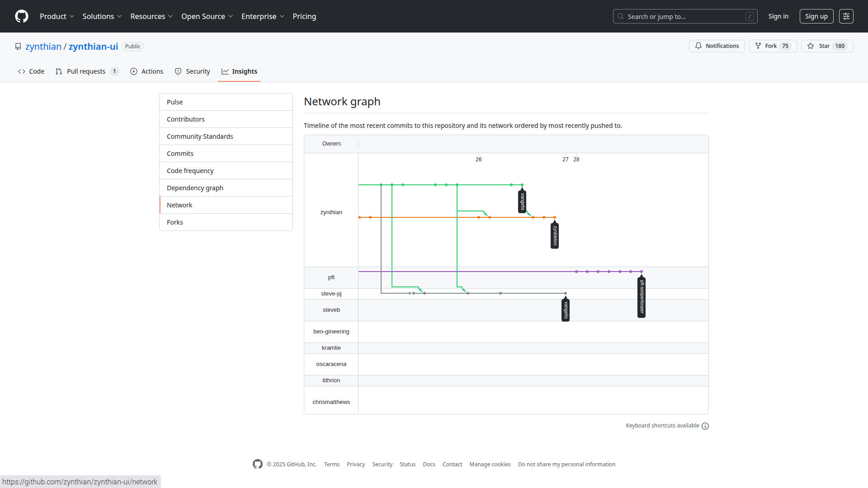The height and width of the screenshot is (488, 868).
Task: Open the Resources dropdown
Action: point(151,16)
